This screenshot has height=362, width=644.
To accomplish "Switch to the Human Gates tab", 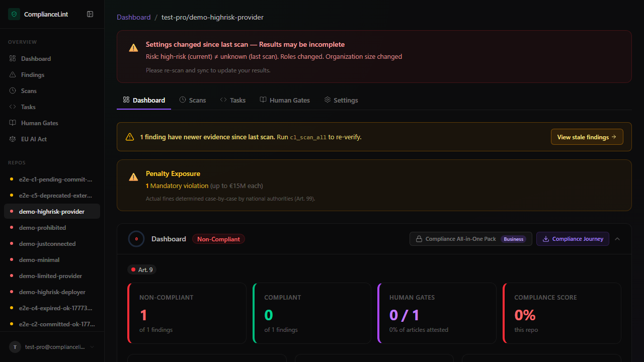I will [x=285, y=101].
